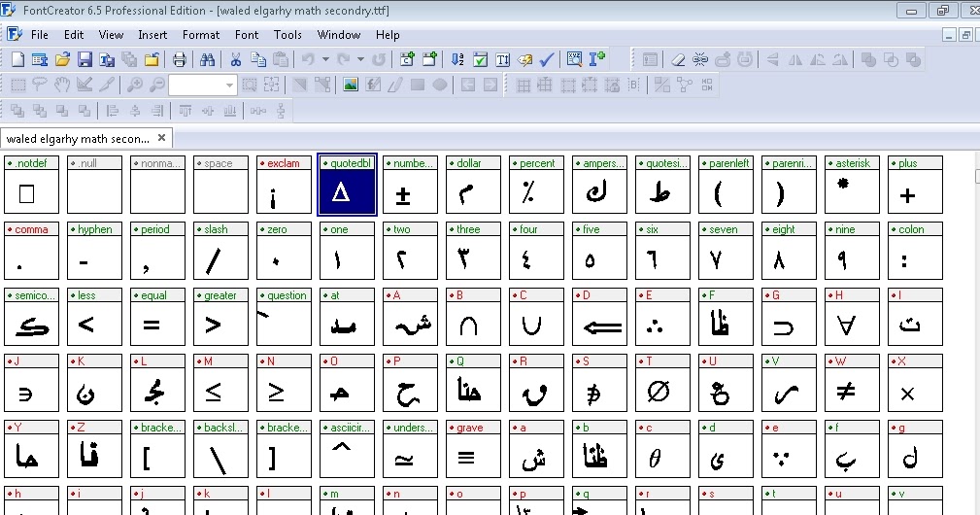
Task: Click the yellow tag autonaming icon
Action: tap(525, 60)
